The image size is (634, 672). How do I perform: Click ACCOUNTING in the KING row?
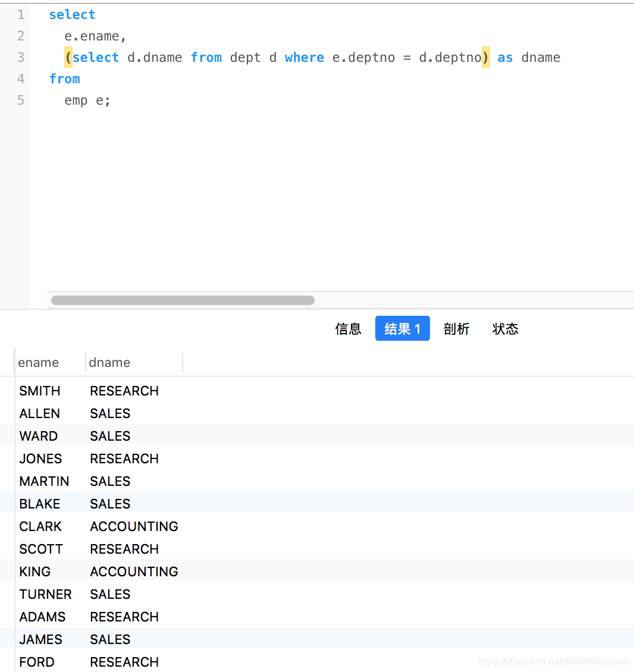coord(134,571)
